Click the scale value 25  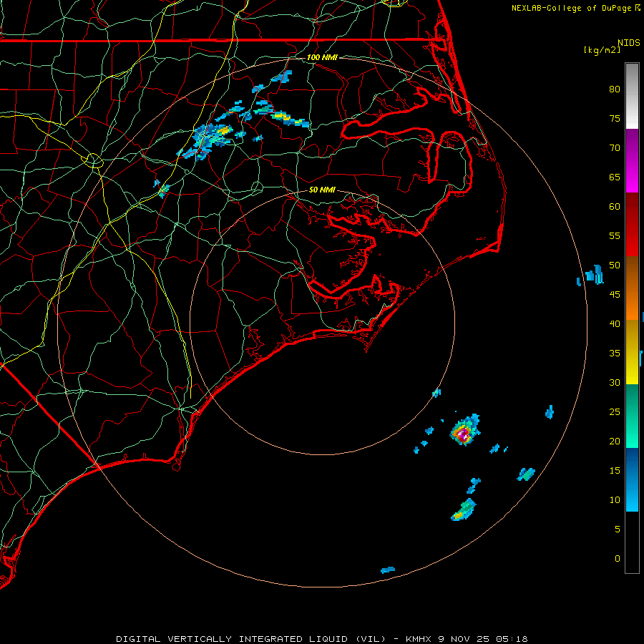pos(615,412)
